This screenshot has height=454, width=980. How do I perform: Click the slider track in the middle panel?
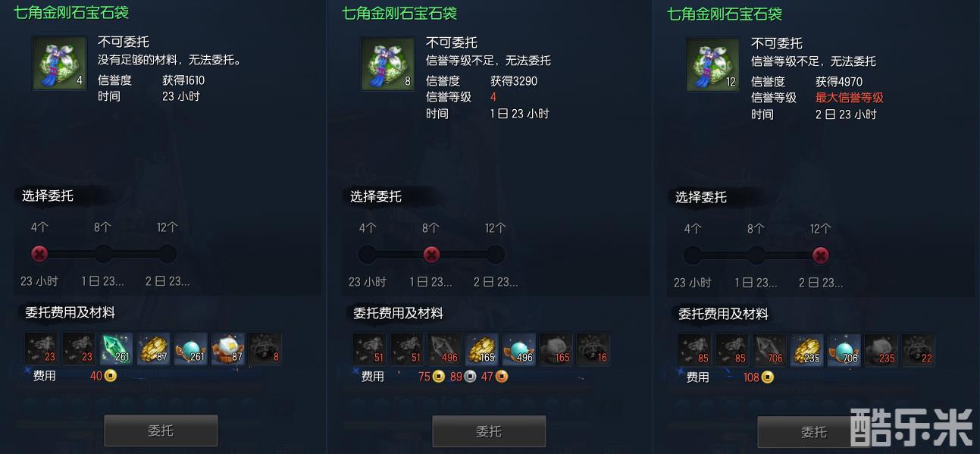[x=431, y=255]
